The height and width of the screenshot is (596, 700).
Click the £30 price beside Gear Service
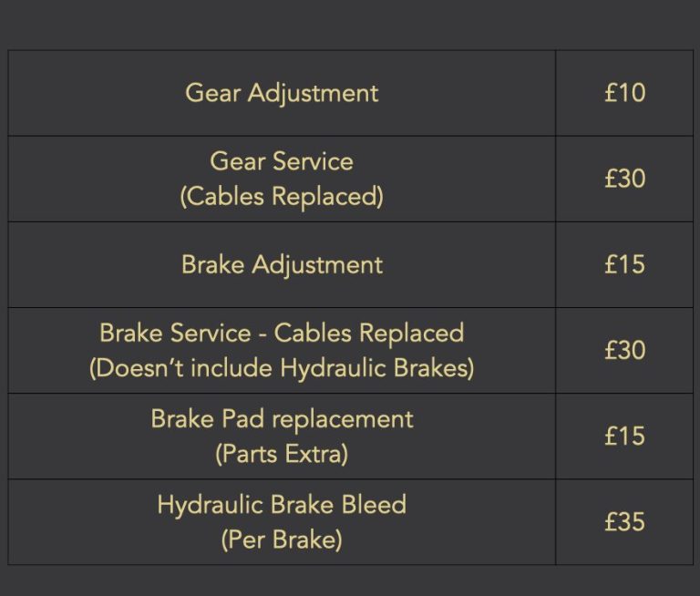pyautogui.click(x=624, y=179)
